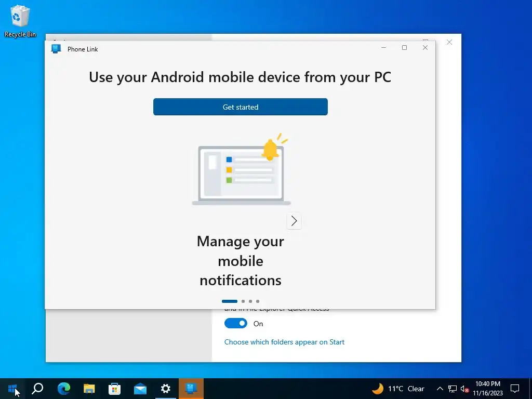Launch Microsoft Edge from taskbar
Screen dimensions: 532x399
64,389
